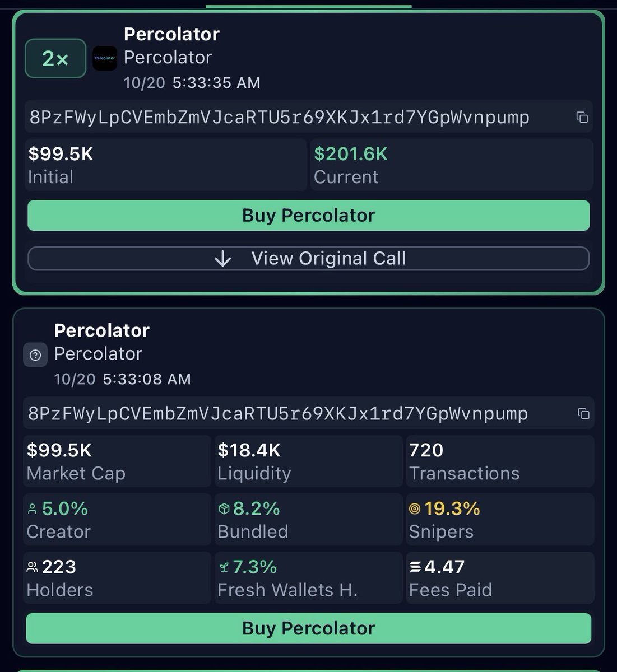
Task: Open the $201.6K Current value box
Action: 451,165
